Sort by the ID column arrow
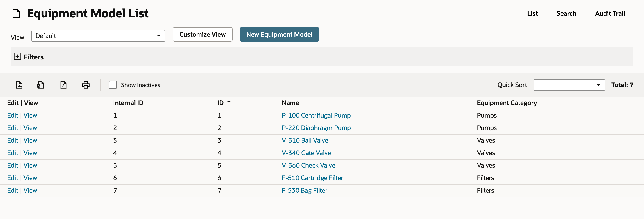The width and height of the screenshot is (644, 219). pyautogui.click(x=229, y=103)
